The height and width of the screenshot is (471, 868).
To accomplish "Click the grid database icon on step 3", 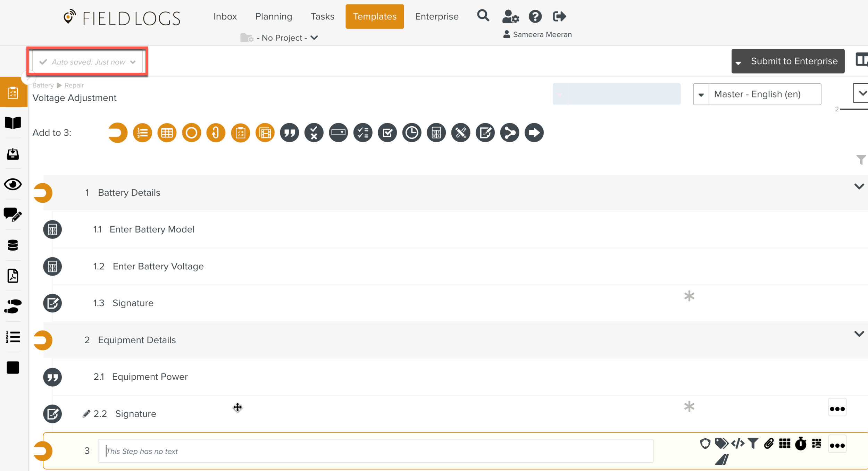I will [817, 444].
